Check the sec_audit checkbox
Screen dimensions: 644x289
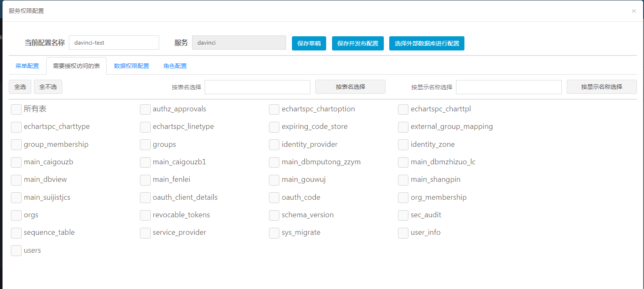pyautogui.click(x=403, y=215)
